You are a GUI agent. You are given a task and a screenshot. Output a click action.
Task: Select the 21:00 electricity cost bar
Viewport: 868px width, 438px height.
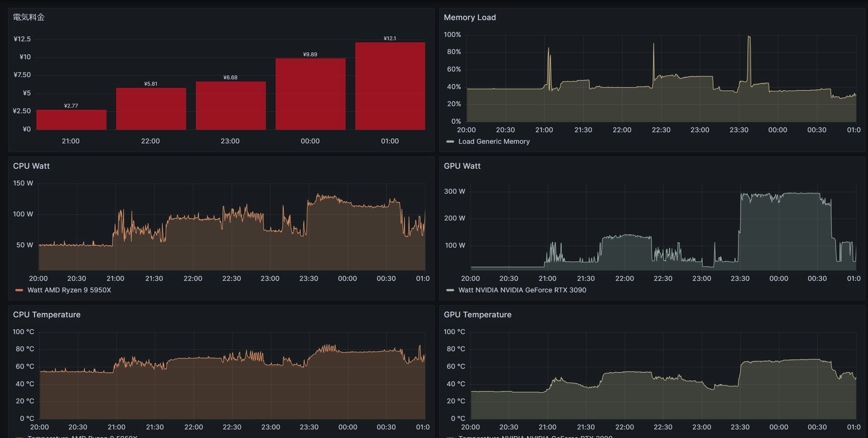tap(71, 120)
